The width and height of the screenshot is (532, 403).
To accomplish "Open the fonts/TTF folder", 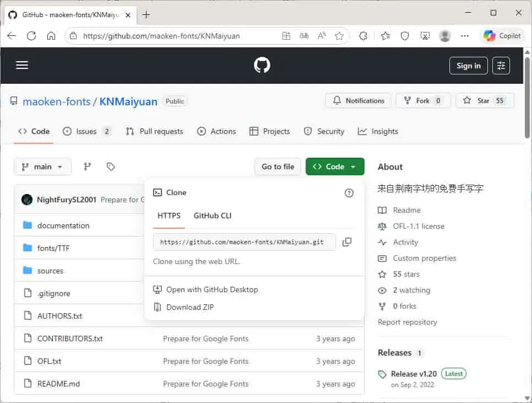I will (x=53, y=248).
